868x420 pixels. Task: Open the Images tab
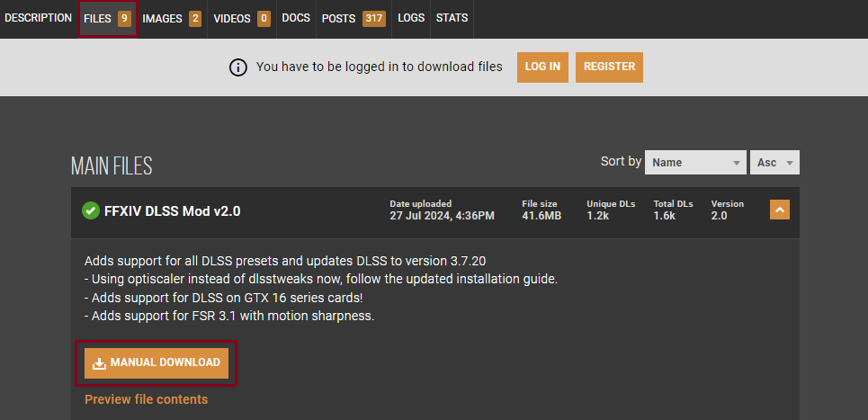pos(172,18)
